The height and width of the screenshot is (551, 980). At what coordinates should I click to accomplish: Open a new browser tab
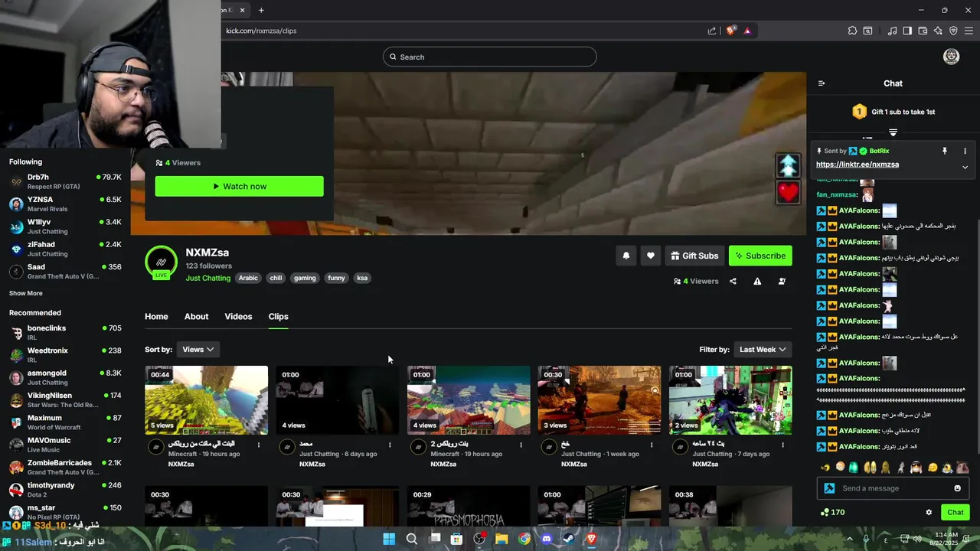pyautogui.click(x=261, y=10)
